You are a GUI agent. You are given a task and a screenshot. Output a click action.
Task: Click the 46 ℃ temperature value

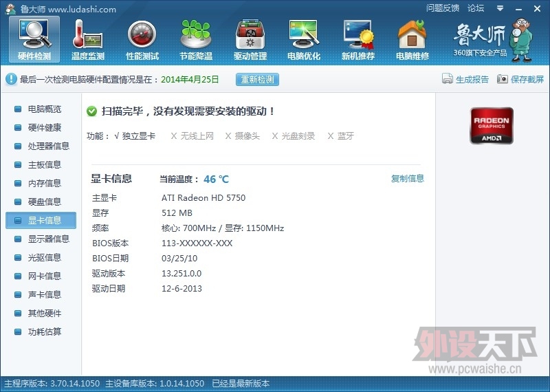coord(216,179)
